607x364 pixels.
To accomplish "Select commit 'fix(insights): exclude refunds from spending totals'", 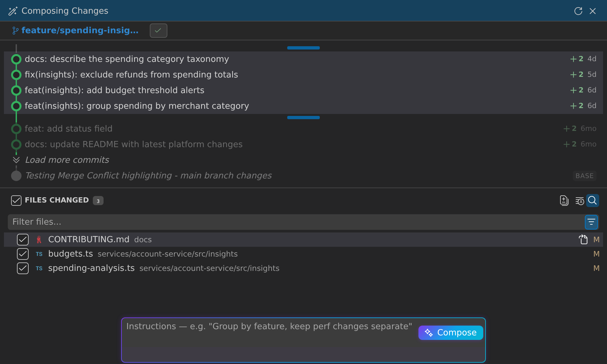I will coord(303,75).
